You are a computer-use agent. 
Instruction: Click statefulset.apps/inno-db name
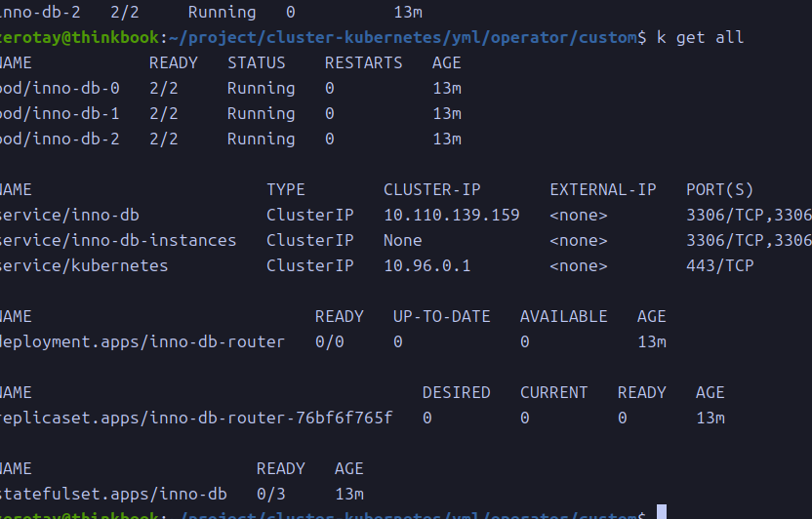[112, 494]
